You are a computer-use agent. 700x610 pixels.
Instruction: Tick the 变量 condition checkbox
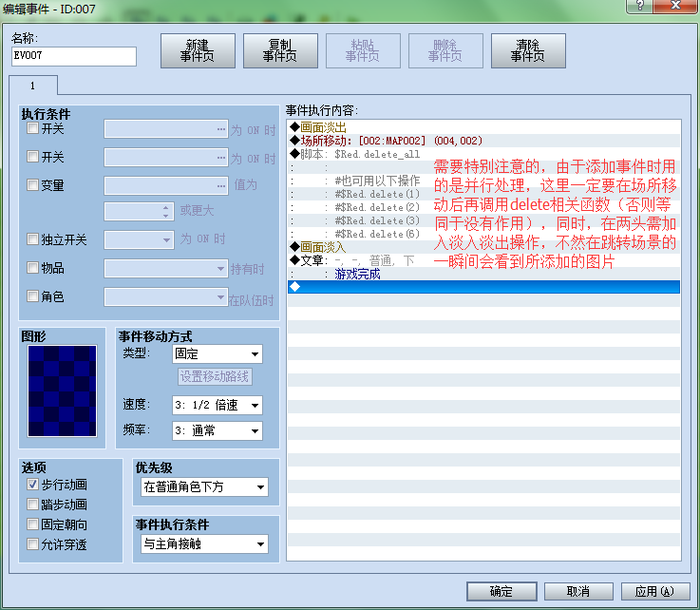[x=32, y=185]
